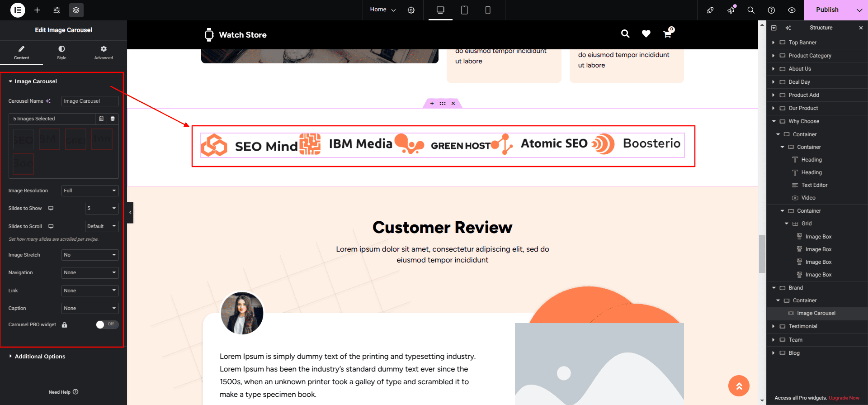Click Slides to Show responsive device icon
The width and height of the screenshot is (868, 405).
click(x=51, y=208)
